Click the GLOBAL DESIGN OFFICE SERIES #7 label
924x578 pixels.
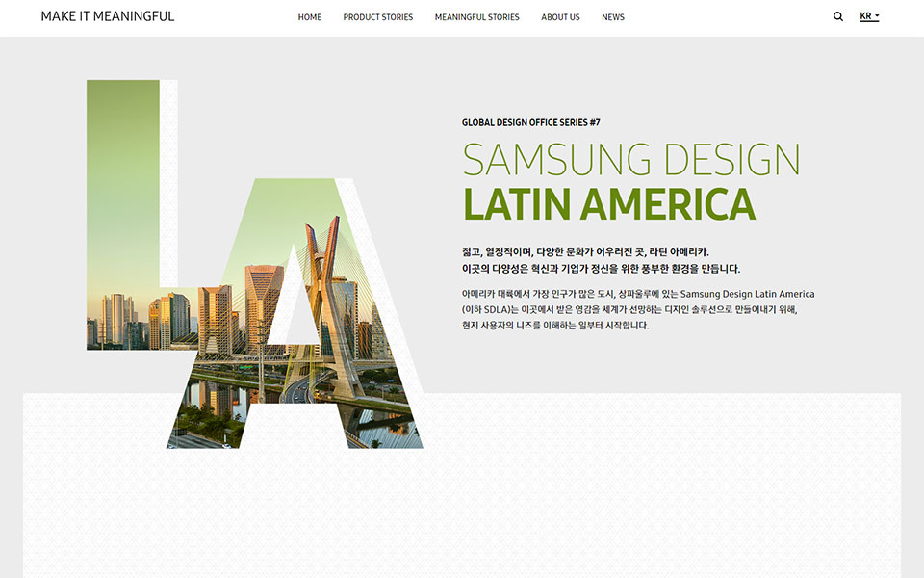[530, 122]
